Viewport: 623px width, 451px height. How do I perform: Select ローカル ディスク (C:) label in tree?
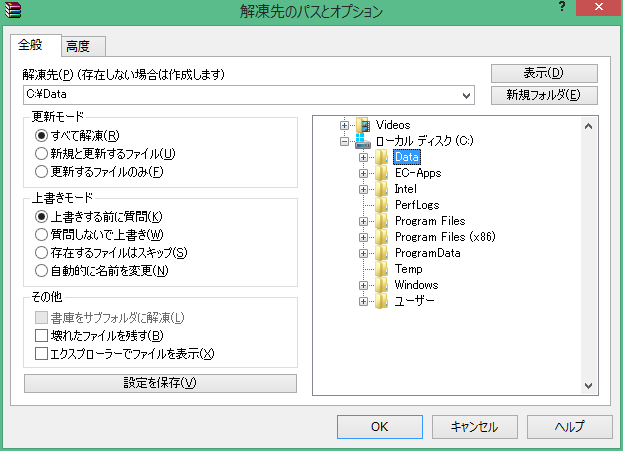tap(424, 141)
